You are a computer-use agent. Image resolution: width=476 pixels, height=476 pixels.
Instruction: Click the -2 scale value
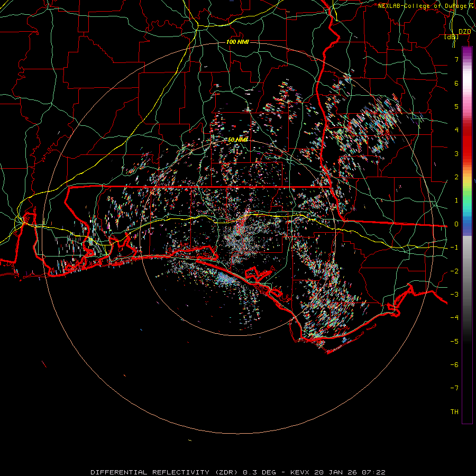(x=454, y=271)
